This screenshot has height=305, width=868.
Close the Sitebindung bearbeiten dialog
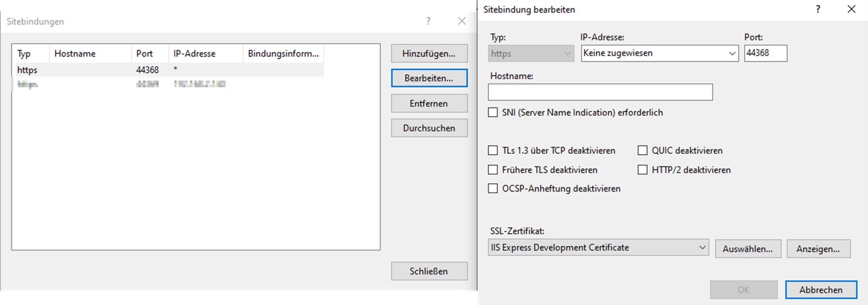click(851, 9)
